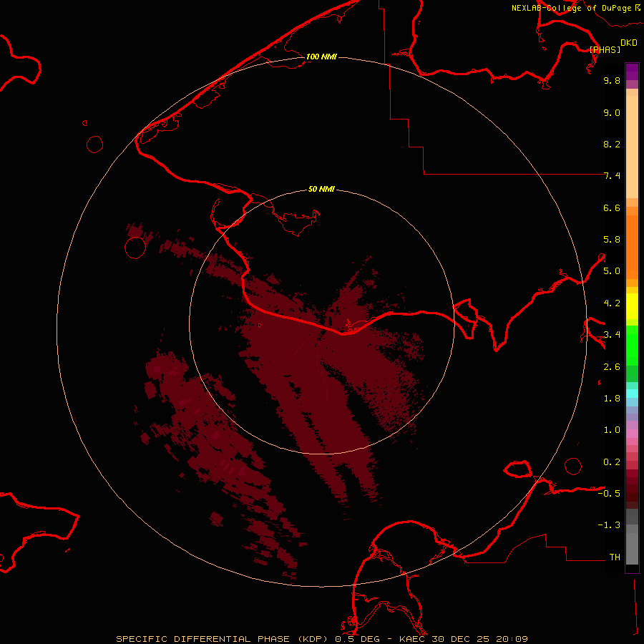Click the 1.8 color scale value
The image size is (644, 644).
[612, 399]
